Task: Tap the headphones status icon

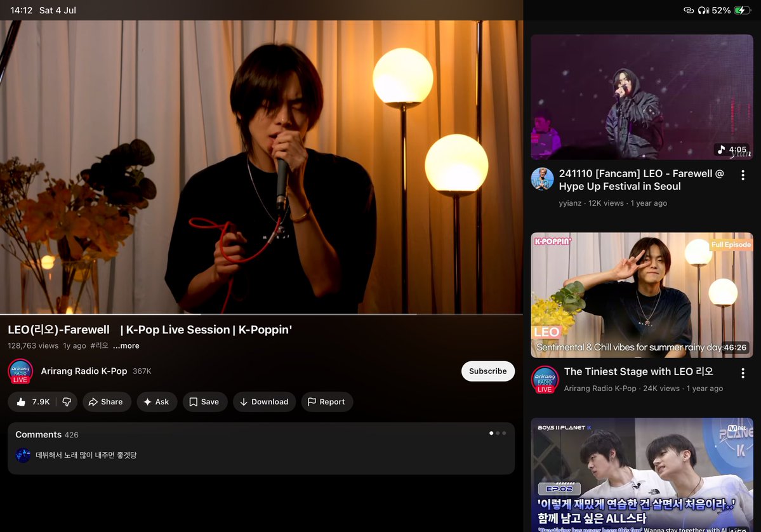Action: (703, 10)
